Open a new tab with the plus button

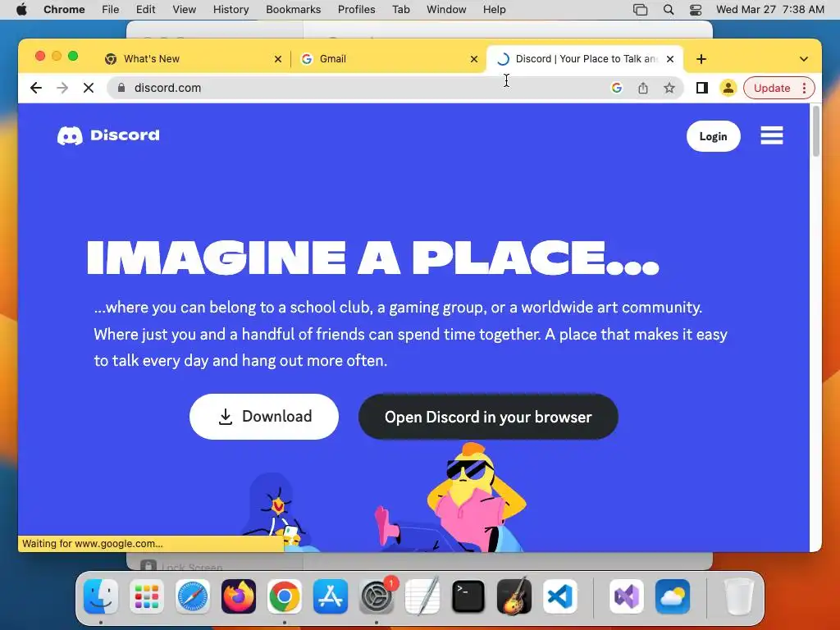pos(701,59)
